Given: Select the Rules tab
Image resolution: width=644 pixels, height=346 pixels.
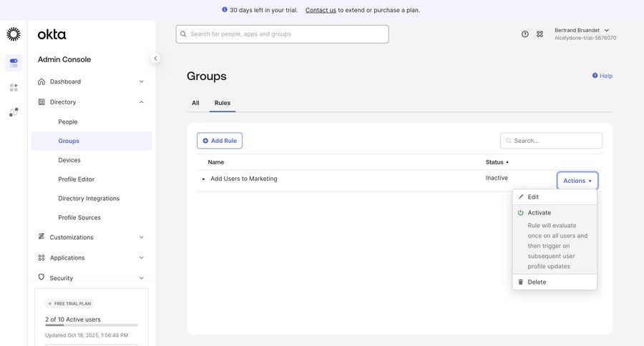Looking at the screenshot, I should click(x=223, y=103).
